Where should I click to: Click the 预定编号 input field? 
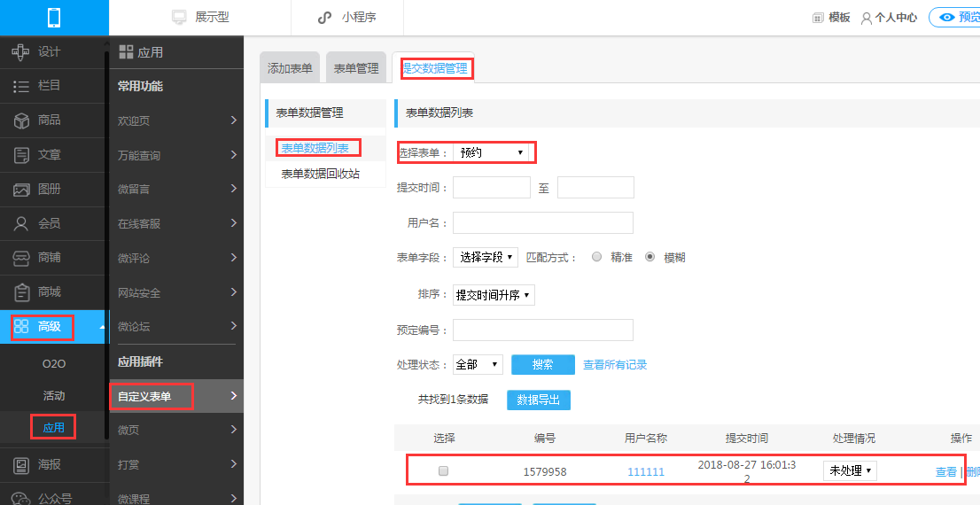point(543,330)
